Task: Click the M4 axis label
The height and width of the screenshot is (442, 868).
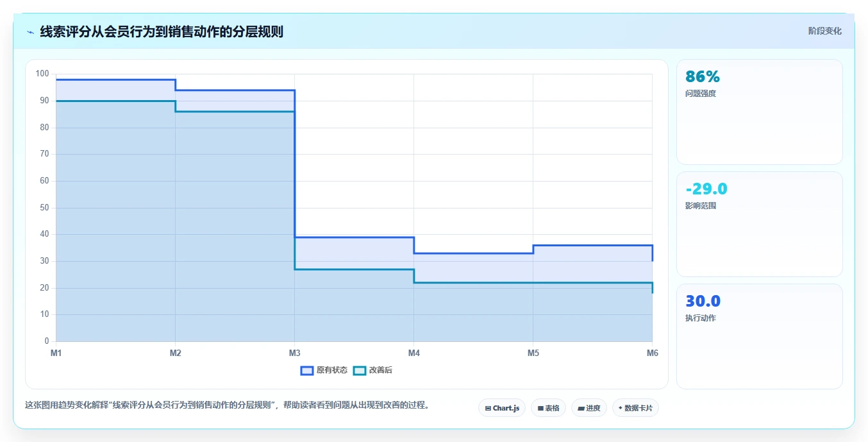Action: (413, 353)
